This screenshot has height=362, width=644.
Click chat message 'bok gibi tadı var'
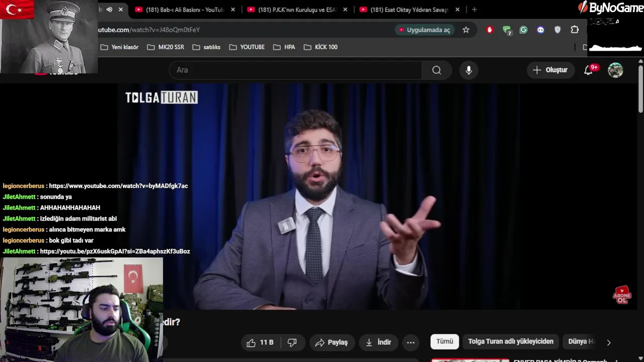pos(71,240)
